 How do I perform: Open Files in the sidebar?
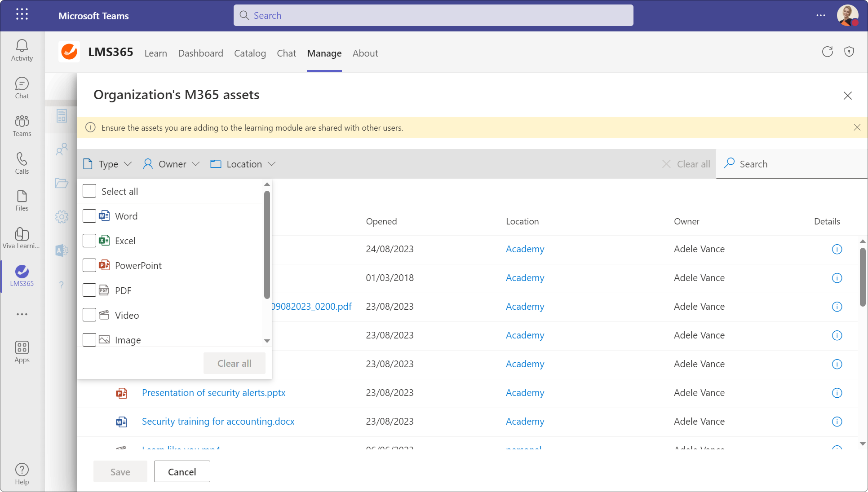pyautogui.click(x=22, y=201)
